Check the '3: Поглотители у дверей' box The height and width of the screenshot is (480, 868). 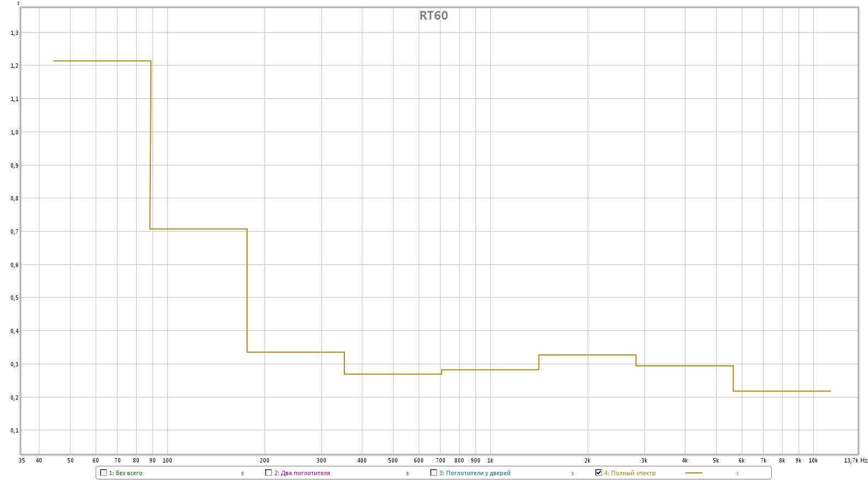(433, 473)
